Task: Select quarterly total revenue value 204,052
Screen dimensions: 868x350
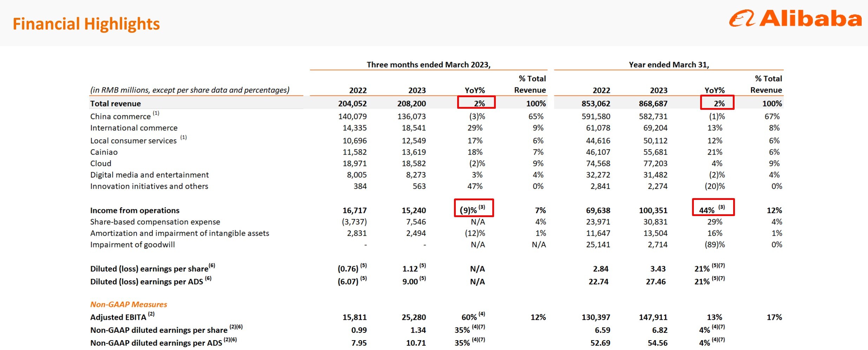Action: click(x=352, y=104)
